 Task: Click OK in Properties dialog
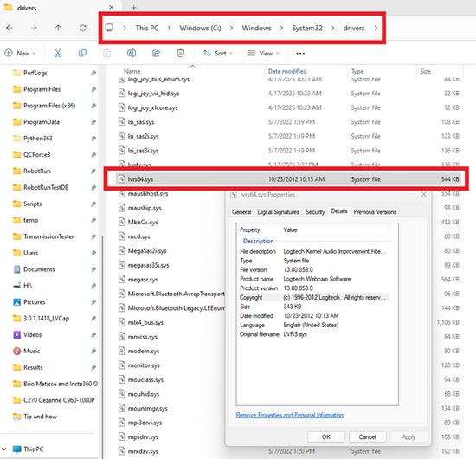[326, 436]
